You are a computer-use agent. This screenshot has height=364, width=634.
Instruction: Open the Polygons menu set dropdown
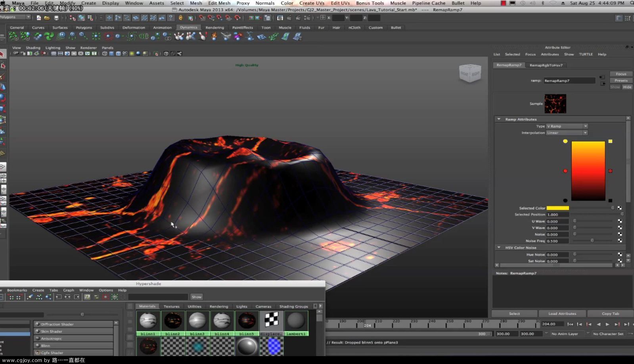(x=15, y=17)
